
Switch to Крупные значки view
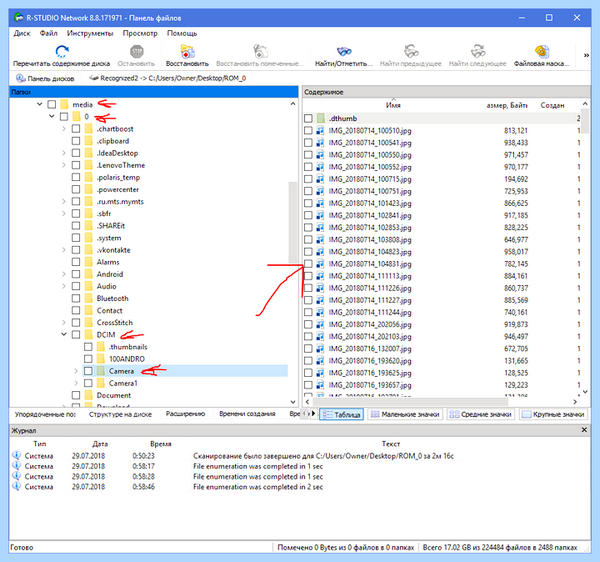pos(553,414)
